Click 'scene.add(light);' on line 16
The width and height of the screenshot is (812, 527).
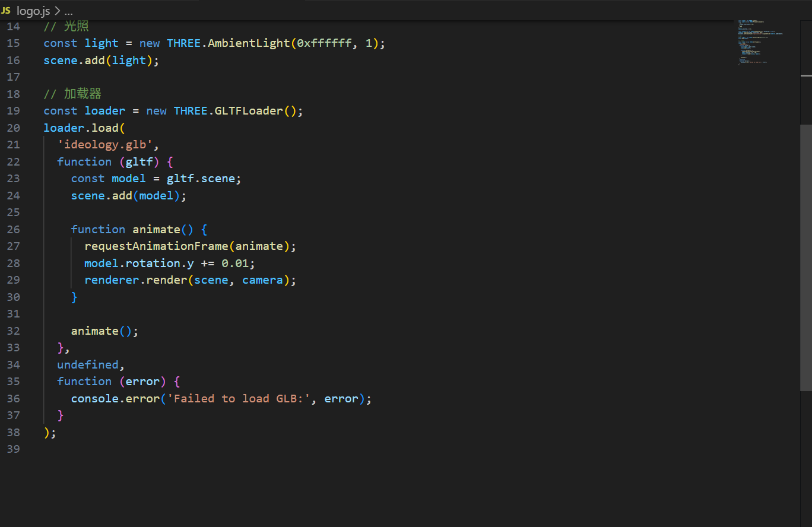(x=101, y=60)
